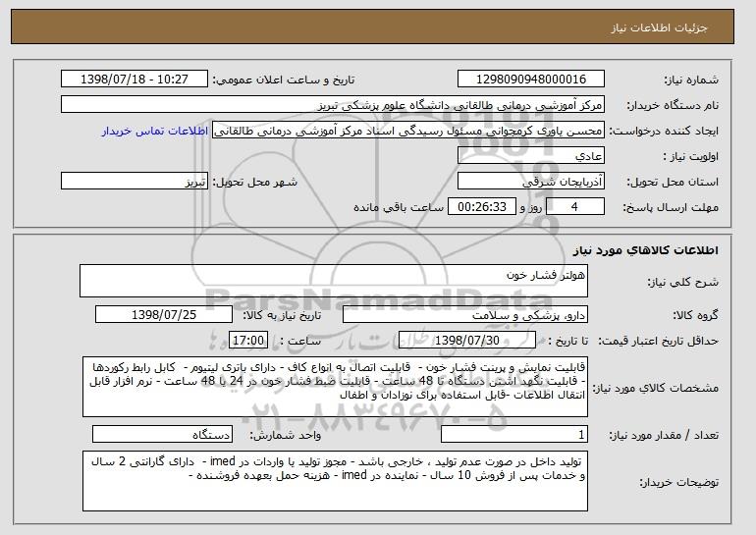Select the unit field showing دستگاه
Image resolution: width=756 pixels, height=535 pixels.
(162, 435)
